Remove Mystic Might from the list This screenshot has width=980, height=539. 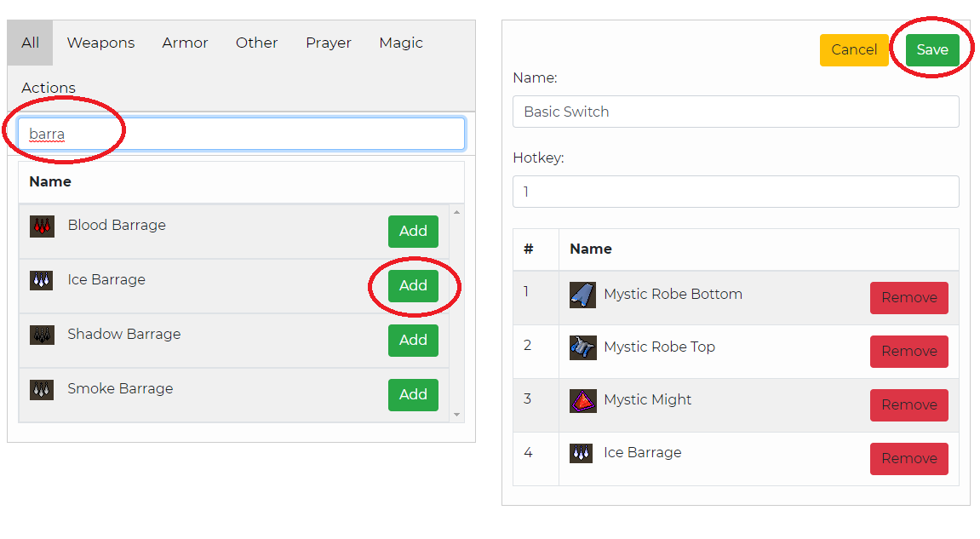[908, 405]
